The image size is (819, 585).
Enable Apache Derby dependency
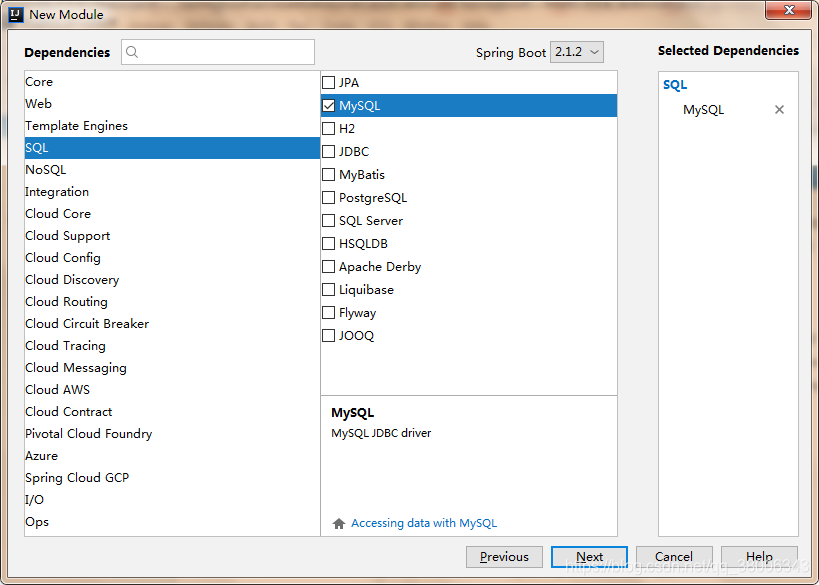329,266
